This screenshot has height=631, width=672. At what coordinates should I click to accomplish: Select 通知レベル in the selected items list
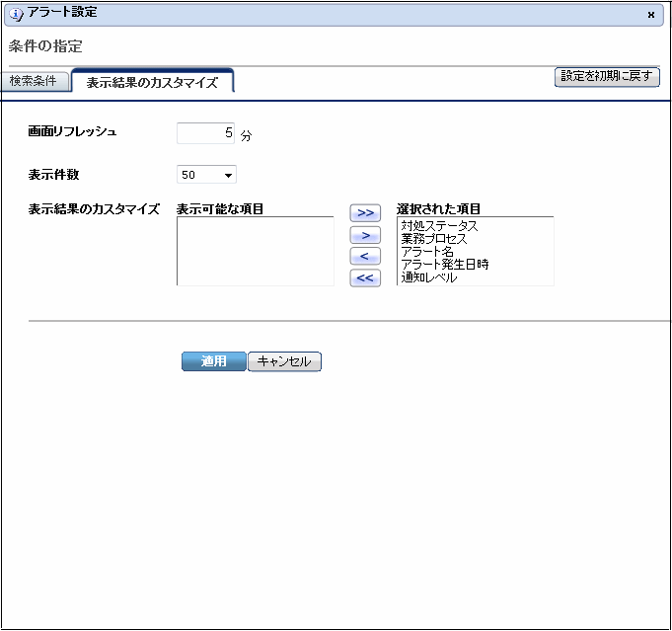[429, 277]
